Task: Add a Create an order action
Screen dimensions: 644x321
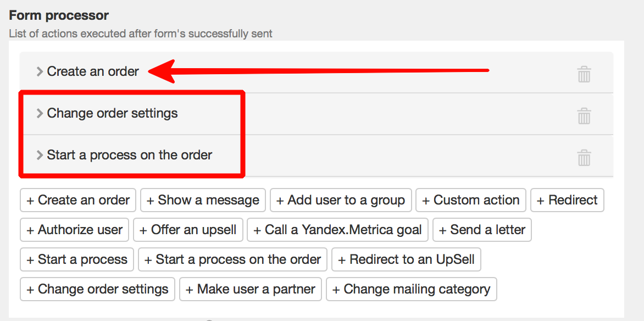Action: [x=78, y=200]
